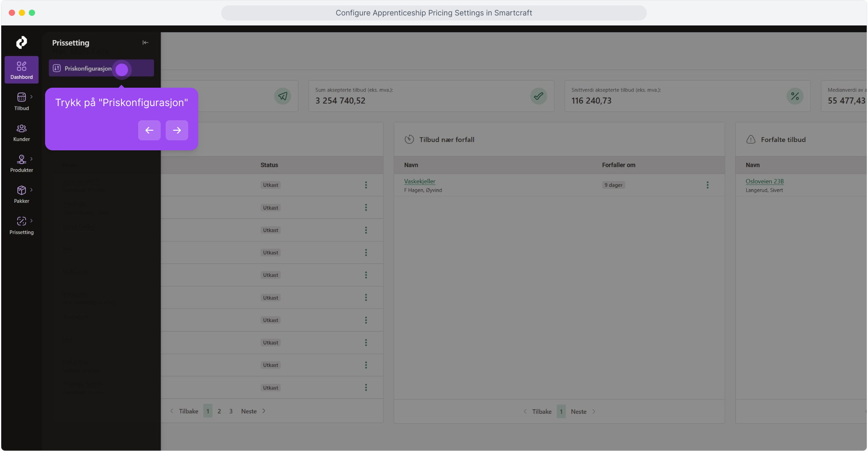Open three-dot menu of ninth Utkast row
Viewport: 868px width, 451px height.
[x=366, y=365]
